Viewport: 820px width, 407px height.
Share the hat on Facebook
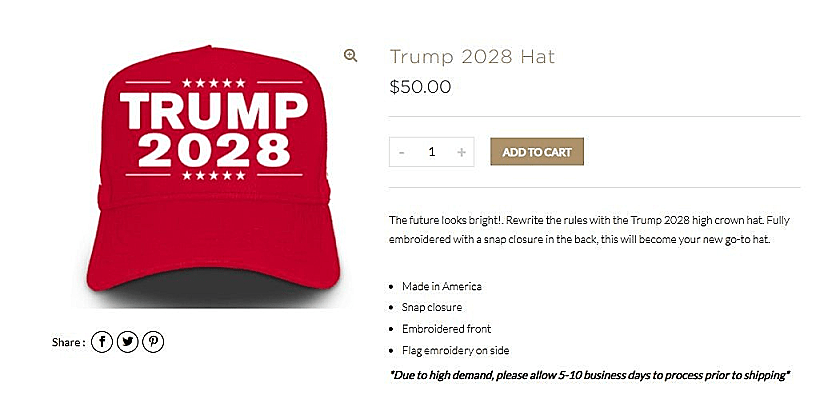point(102,342)
